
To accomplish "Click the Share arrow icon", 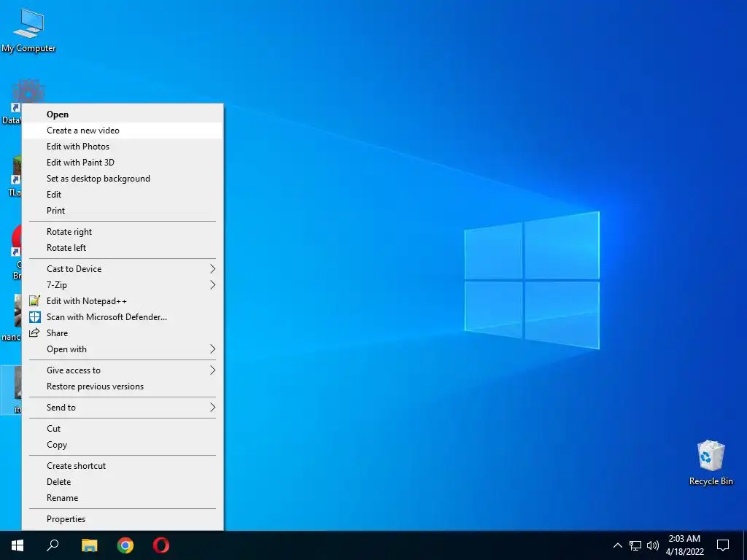I will tap(34, 332).
